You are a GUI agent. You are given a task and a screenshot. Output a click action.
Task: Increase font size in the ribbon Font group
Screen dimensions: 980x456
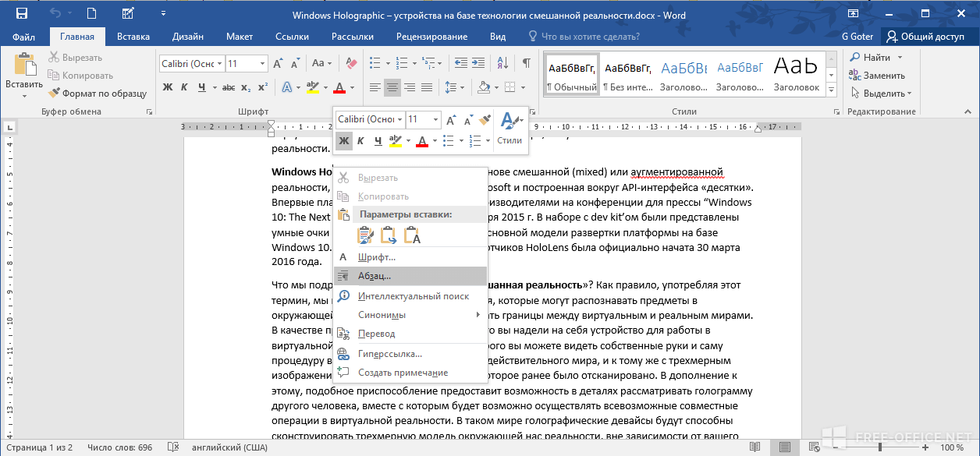(279, 63)
